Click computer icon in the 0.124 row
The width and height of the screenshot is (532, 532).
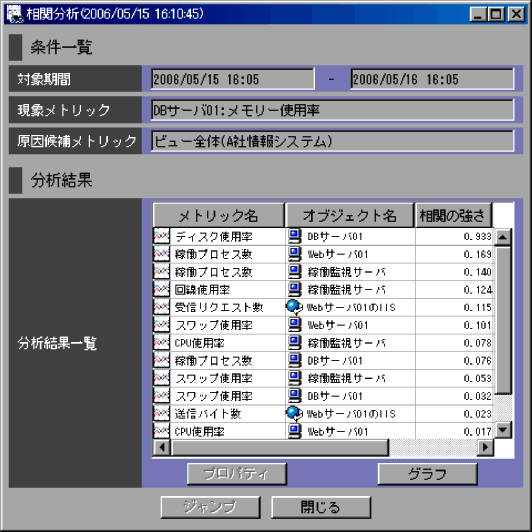click(294, 289)
